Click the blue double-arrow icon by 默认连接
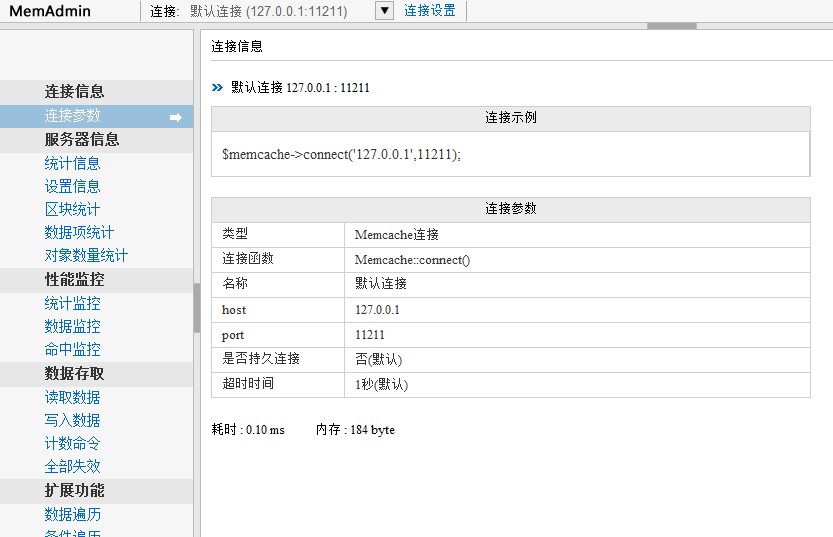The image size is (833, 537). pos(217,88)
